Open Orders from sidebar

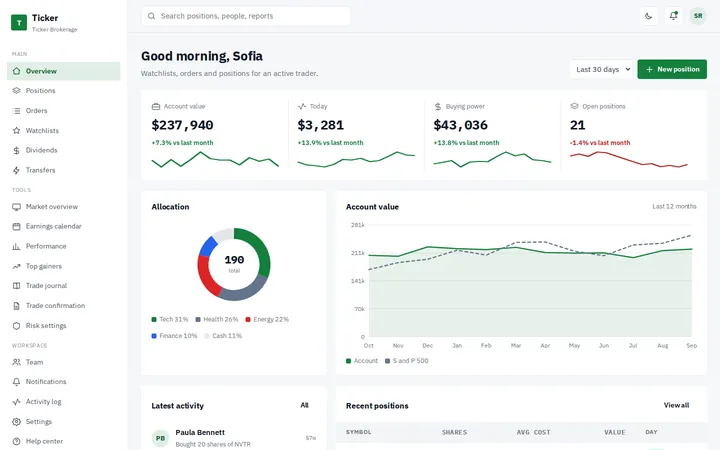click(63, 111)
